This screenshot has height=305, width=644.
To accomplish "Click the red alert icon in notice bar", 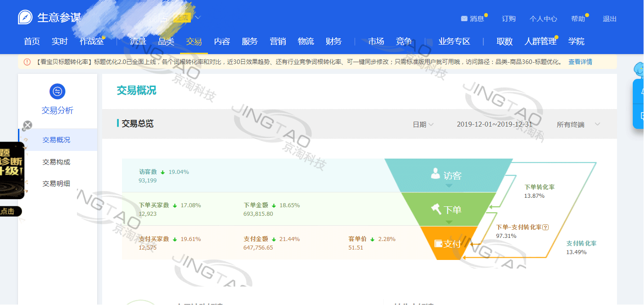I will (27, 62).
